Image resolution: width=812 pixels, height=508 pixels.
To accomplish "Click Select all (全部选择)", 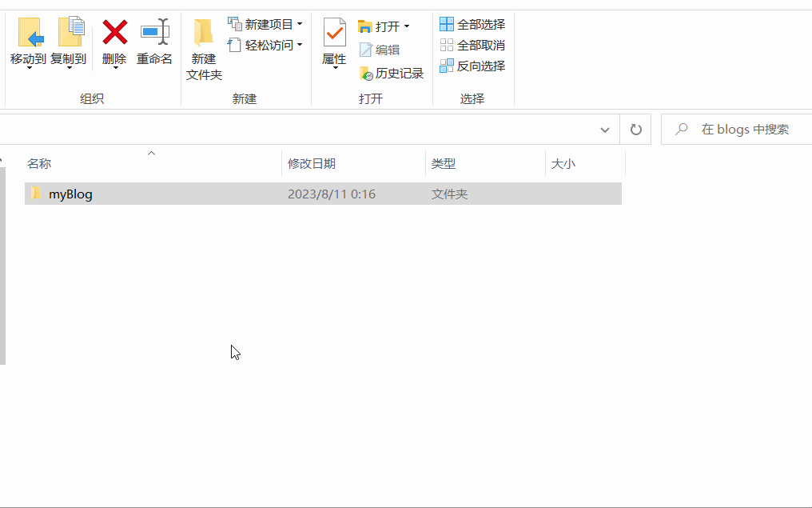I will click(472, 24).
